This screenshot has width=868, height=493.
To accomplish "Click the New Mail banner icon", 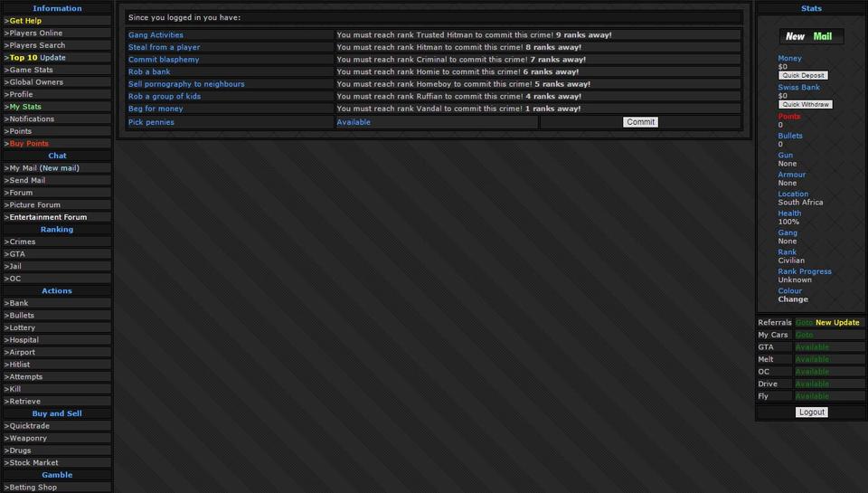I will point(811,37).
